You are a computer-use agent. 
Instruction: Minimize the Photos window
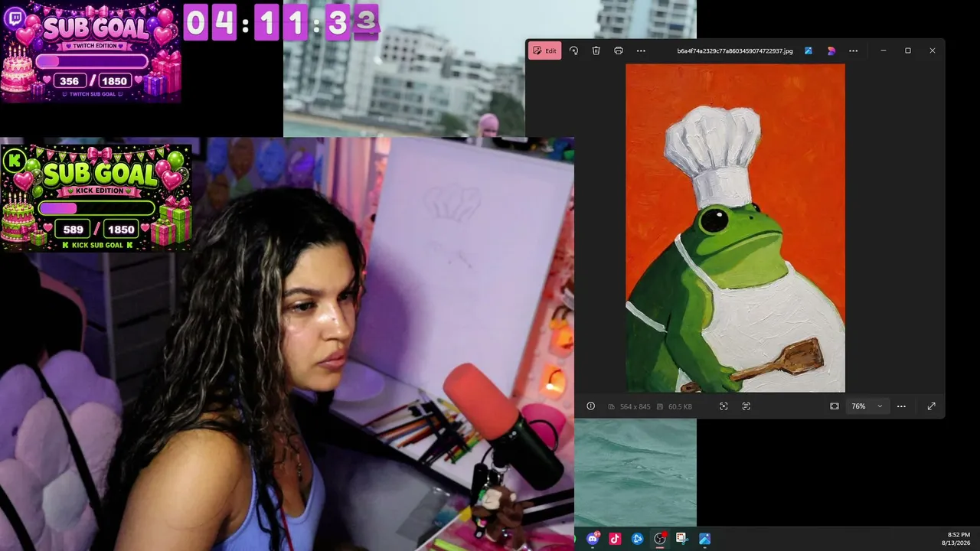(x=883, y=51)
